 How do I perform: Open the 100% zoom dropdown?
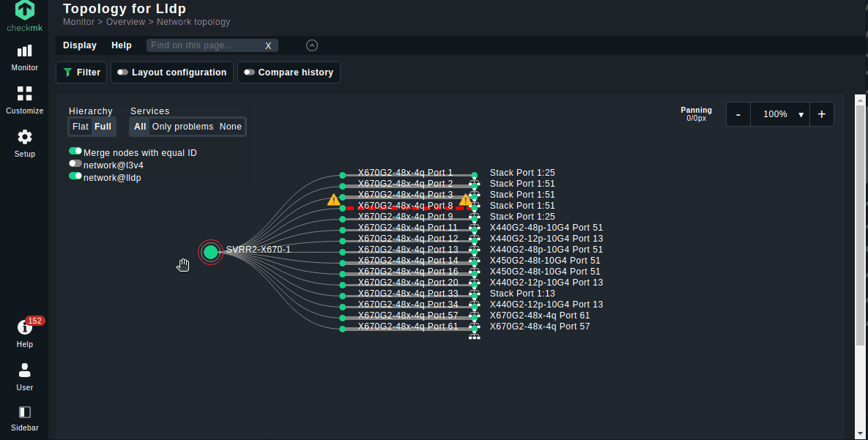click(x=780, y=114)
